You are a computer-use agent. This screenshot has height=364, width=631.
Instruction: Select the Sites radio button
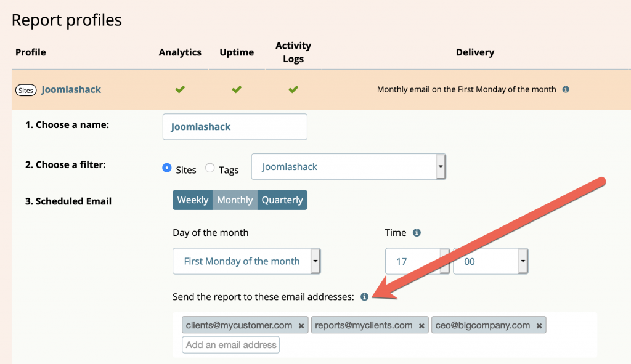(x=166, y=168)
